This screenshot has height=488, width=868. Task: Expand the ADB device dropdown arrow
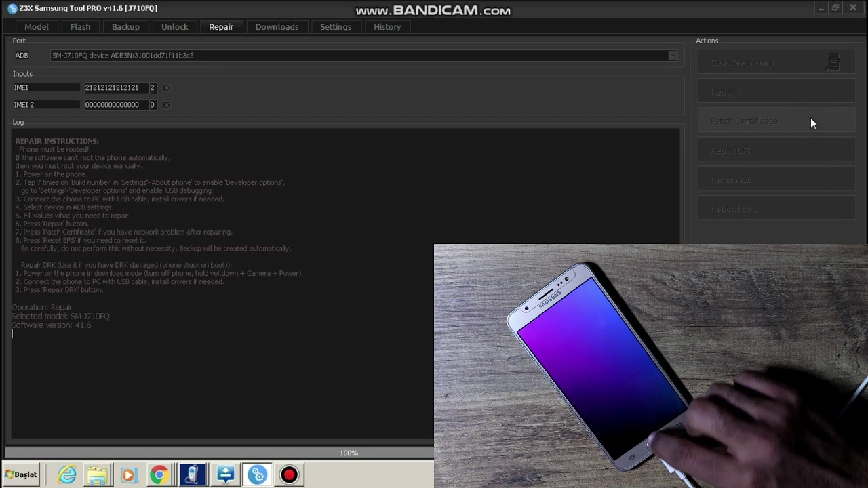[672, 56]
